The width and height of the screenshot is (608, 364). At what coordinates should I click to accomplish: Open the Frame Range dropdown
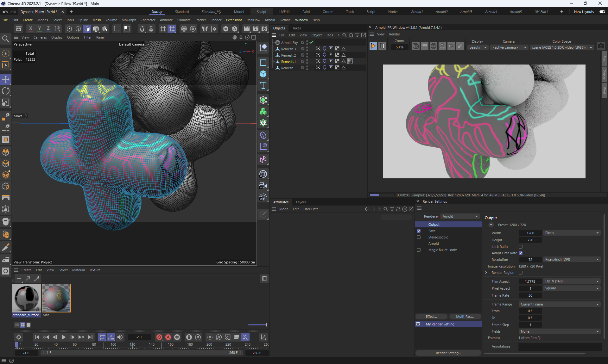coord(560,304)
